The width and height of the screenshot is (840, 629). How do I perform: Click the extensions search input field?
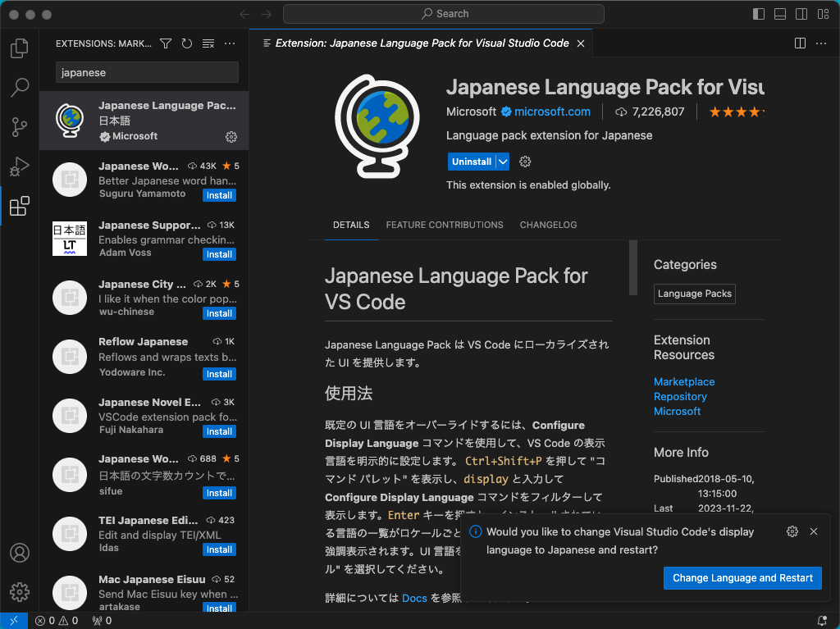tap(147, 72)
